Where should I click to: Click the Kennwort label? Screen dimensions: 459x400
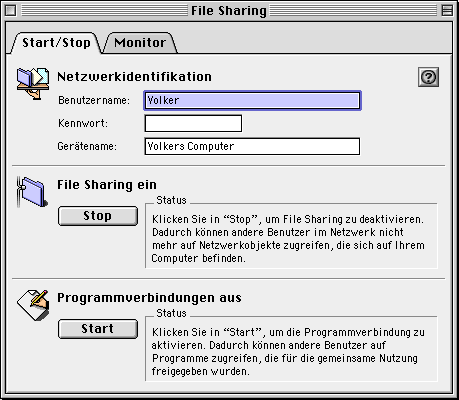pos(83,123)
